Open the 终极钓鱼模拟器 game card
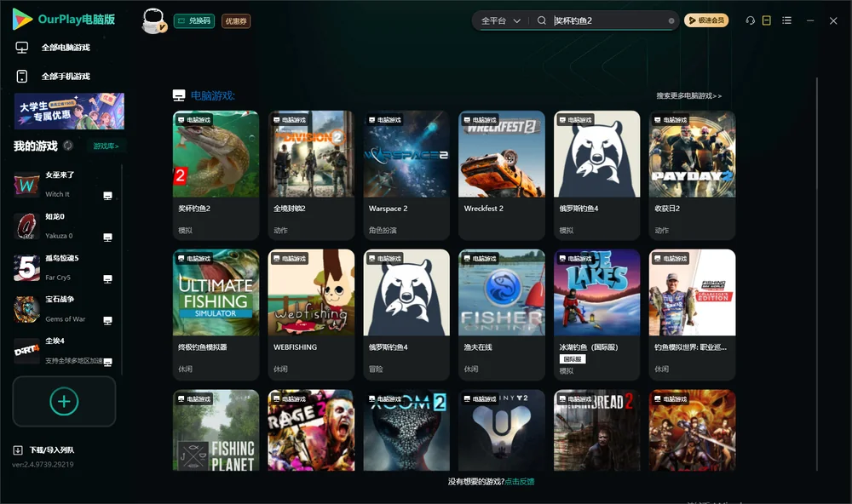852x504 pixels. pos(216,314)
